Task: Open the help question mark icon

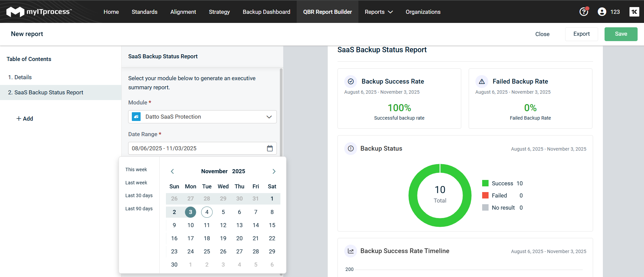Action: [x=584, y=12]
